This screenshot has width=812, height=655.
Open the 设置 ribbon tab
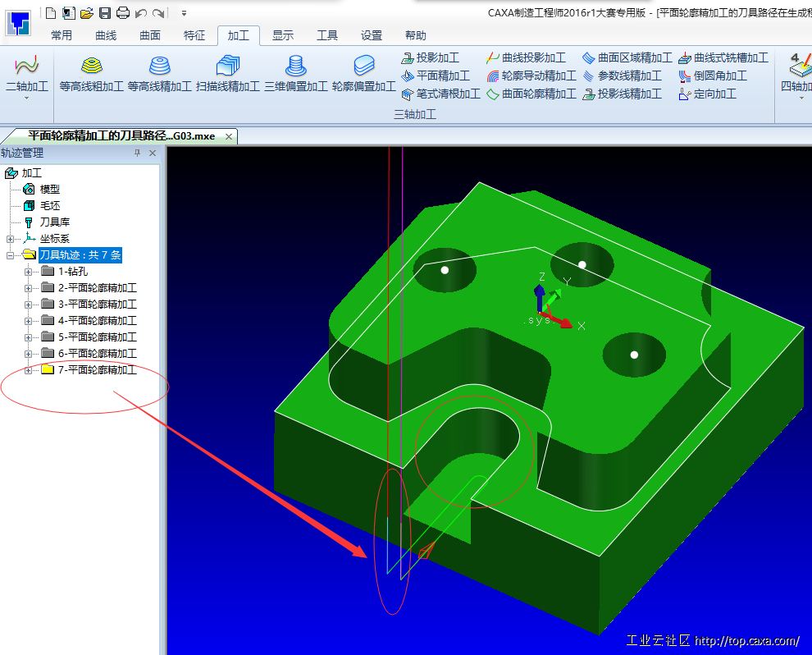tap(372, 35)
